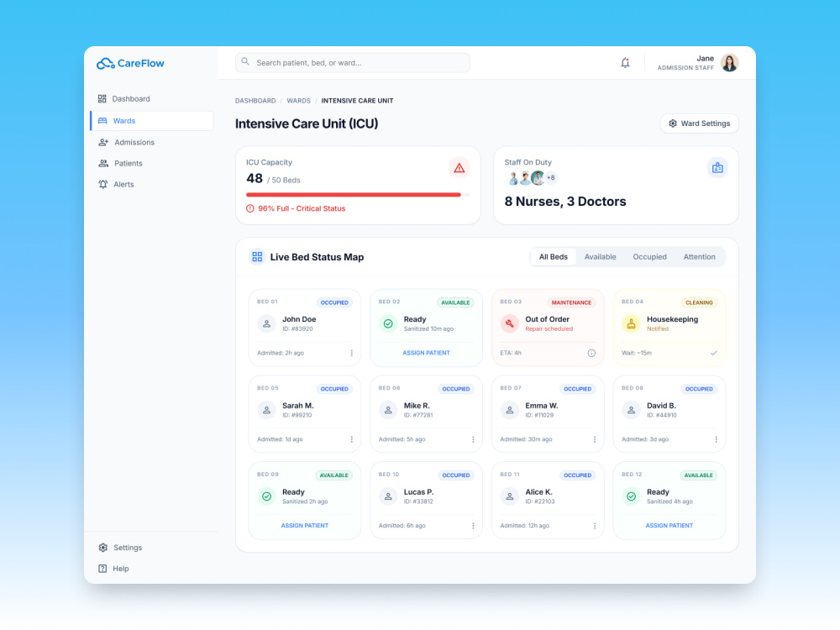
Task: Click Mike R.'s patient avatar icon
Action: click(388, 410)
